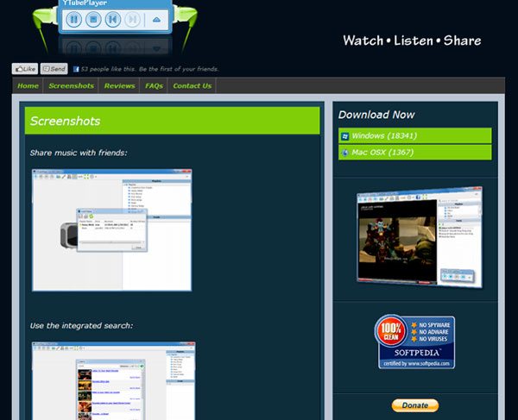Open the Home tab

[x=28, y=86]
